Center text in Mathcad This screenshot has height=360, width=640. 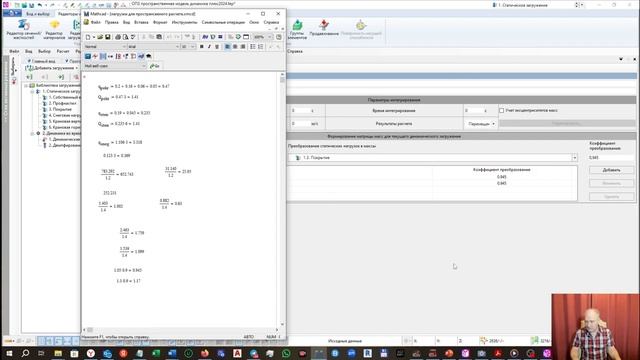pyautogui.click(x=235, y=47)
